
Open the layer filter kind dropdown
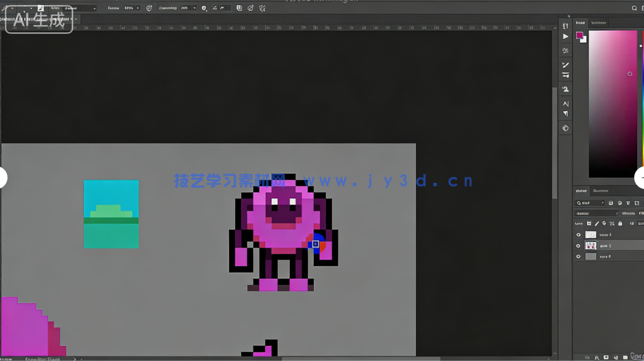click(590, 203)
